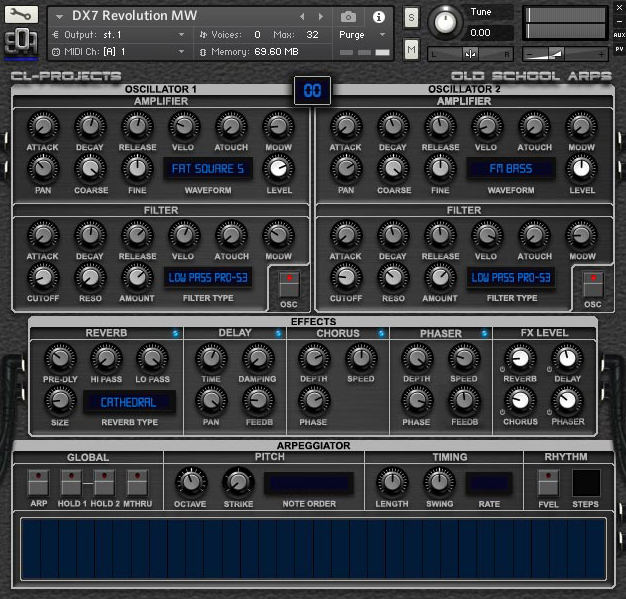The image size is (626, 599).
Task: Open the CATHEDRAL reverb type selector
Action: (x=129, y=402)
